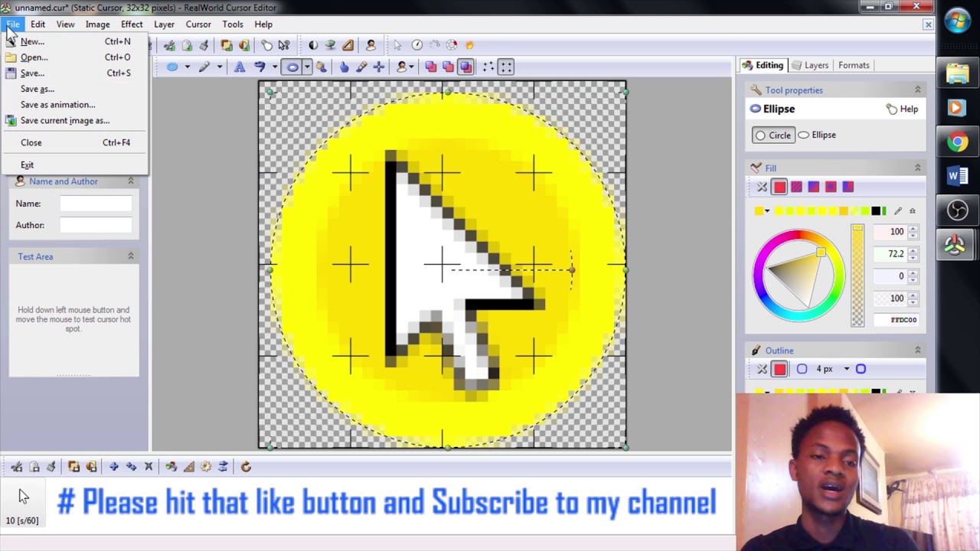980x551 pixels.
Task: Select the paint bucket fill tool
Action: pos(322,67)
